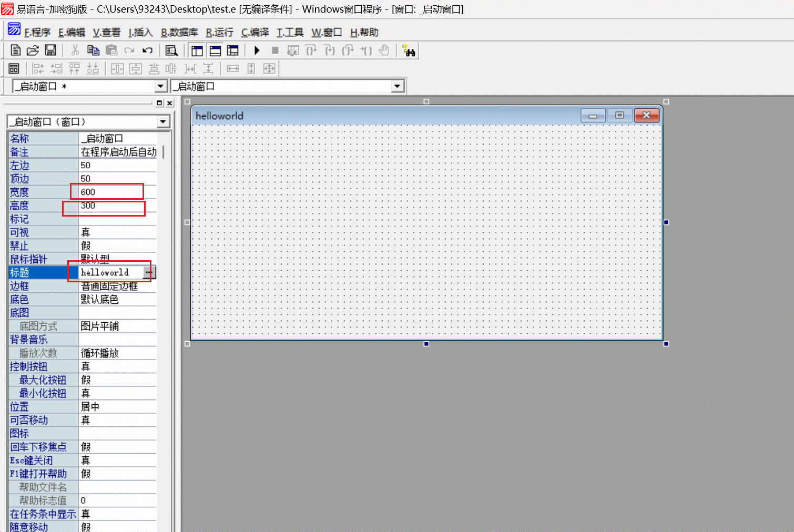Click the Equal Vertical Spacing icon
The image size is (794, 532).
(208, 68)
